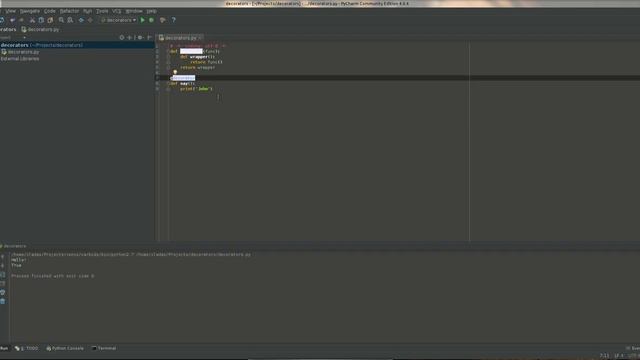
Task: Open the View menu
Action: 10,11
